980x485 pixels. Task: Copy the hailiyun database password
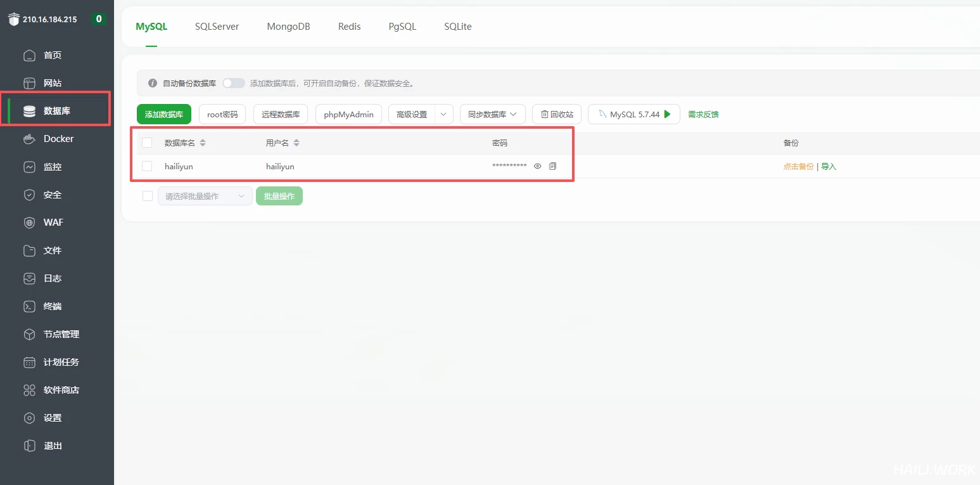[552, 166]
